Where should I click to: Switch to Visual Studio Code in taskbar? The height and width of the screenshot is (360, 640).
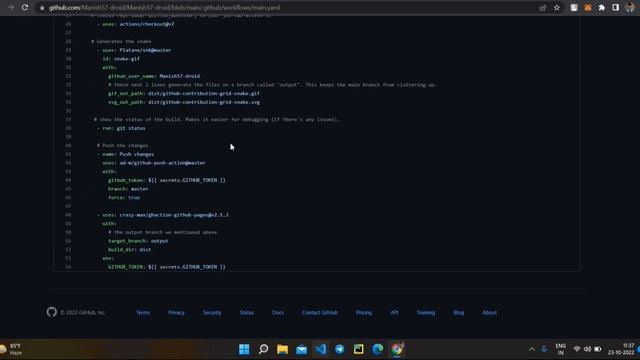click(320, 349)
